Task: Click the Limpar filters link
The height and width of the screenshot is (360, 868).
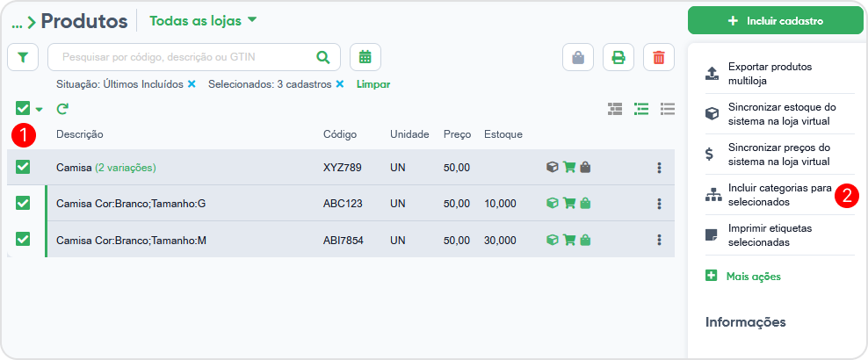Action: click(373, 84)
